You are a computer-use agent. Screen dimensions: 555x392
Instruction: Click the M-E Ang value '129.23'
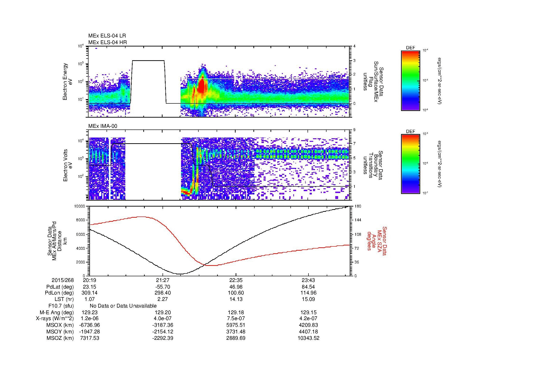(x=90, y=312)
